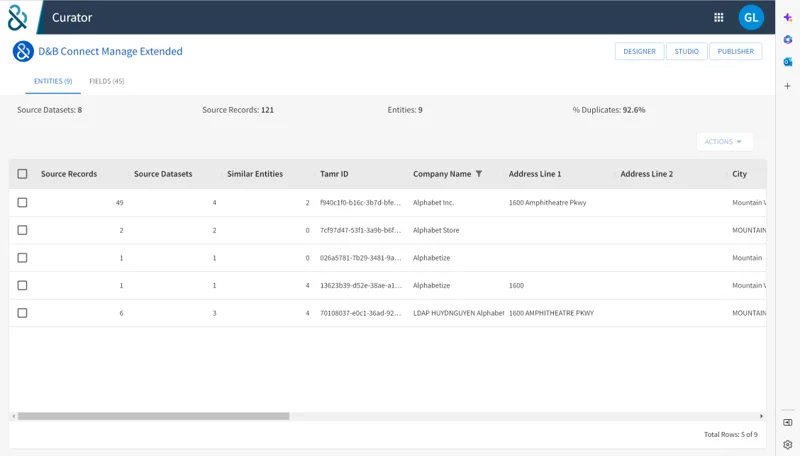Click the horizontal scrollbar left arrow

pyautogui.click(x=13, y=416)
